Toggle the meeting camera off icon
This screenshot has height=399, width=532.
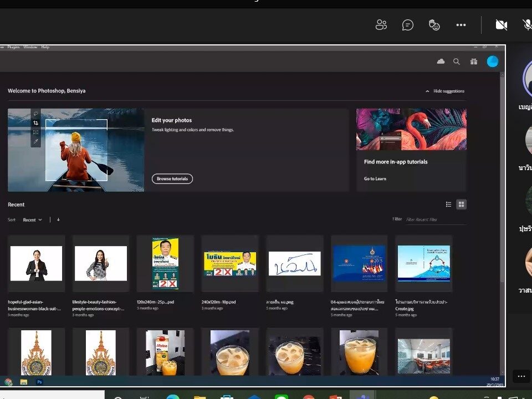click(x=501, y=25)
